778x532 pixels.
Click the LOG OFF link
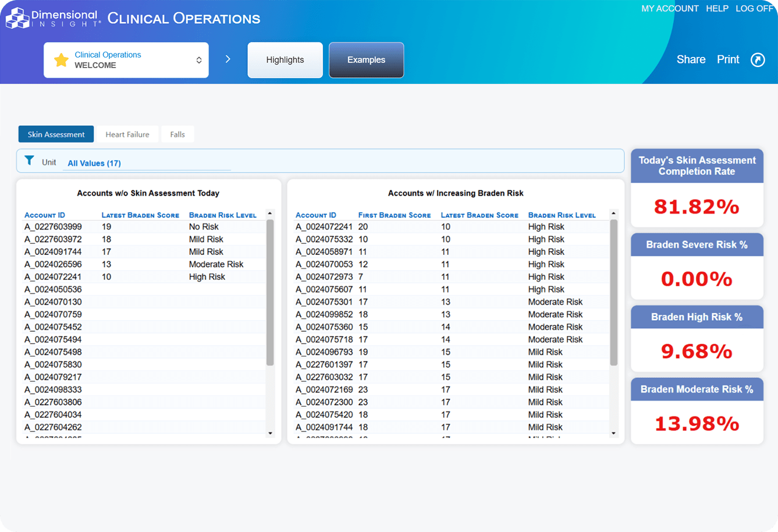754,9
